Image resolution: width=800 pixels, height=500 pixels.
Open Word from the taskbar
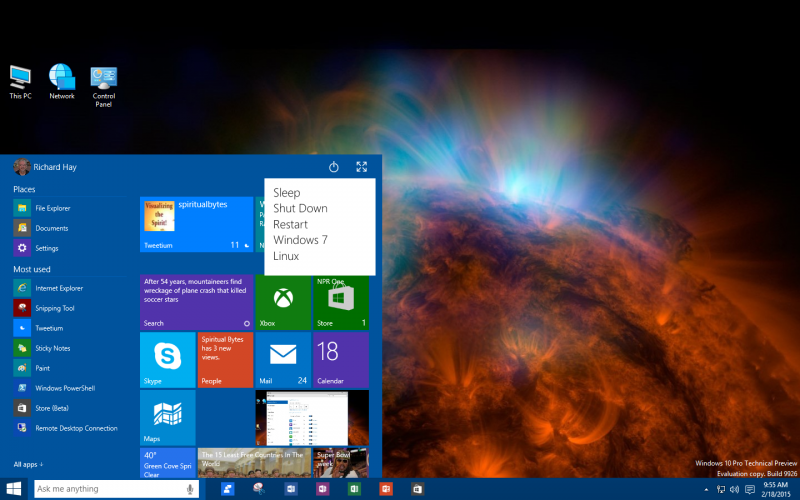(x=291, y=489)
